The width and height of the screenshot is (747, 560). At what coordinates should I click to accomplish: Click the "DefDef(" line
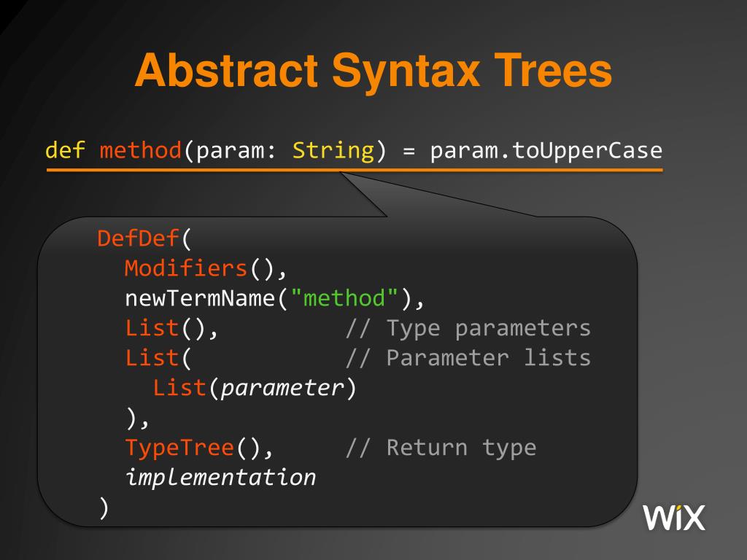click(144, 238)
